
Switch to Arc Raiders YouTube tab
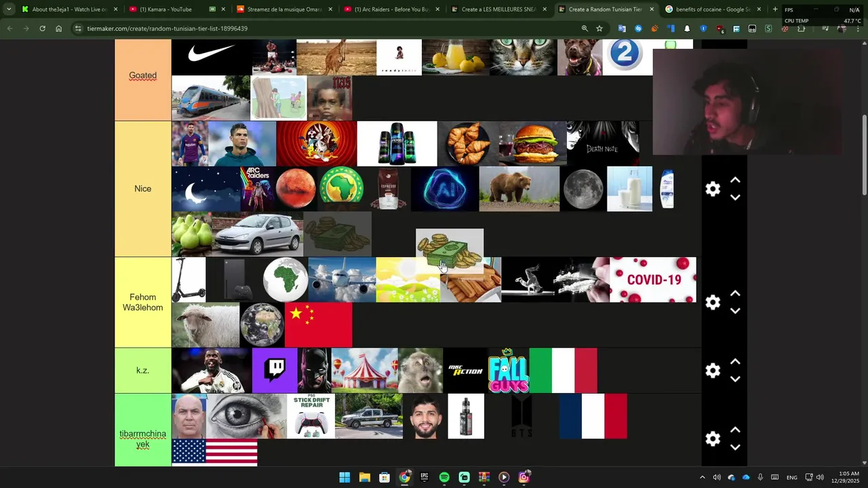391,9
